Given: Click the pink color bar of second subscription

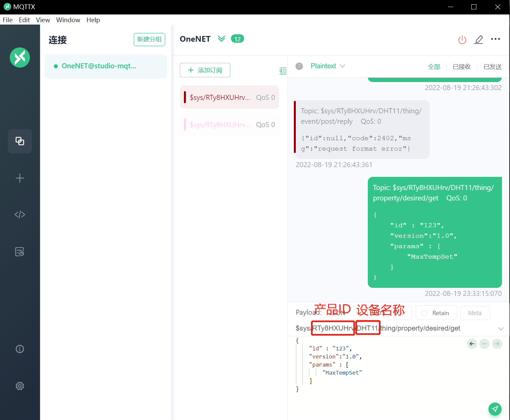Looking at the screenshot, I should tap(185, 125).
